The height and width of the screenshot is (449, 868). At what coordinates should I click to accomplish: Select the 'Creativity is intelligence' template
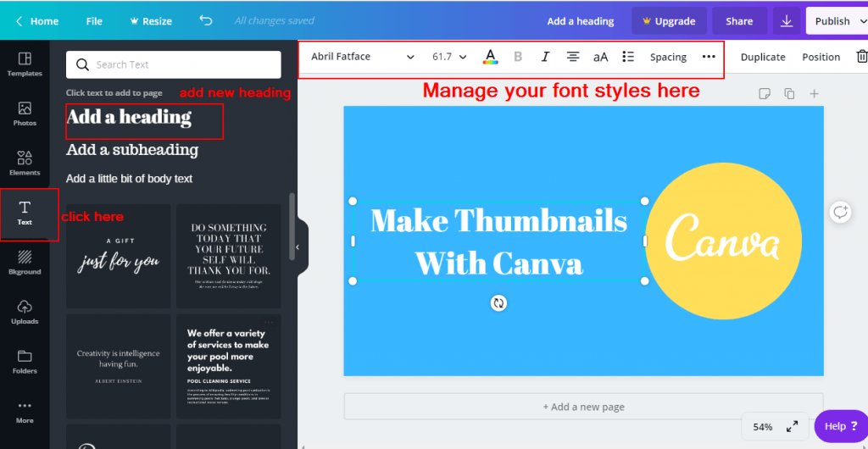click(119, 367)
